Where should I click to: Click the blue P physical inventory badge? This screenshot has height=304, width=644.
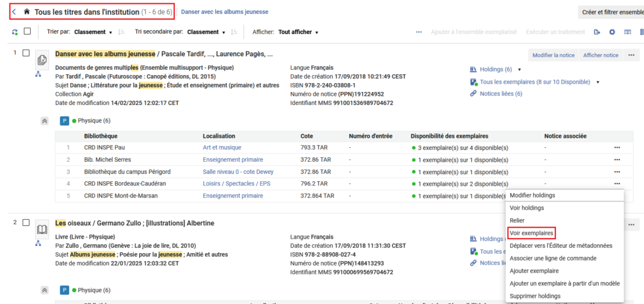point(64,121)
